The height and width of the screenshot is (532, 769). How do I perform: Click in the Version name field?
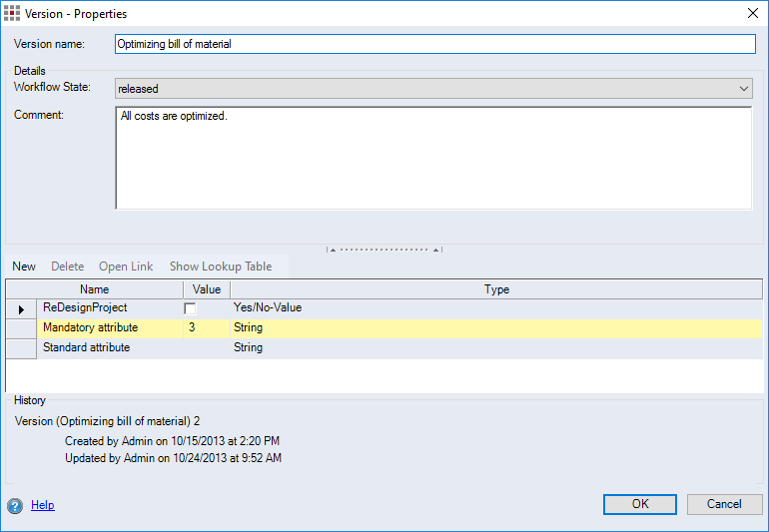[x=434, y=44]
